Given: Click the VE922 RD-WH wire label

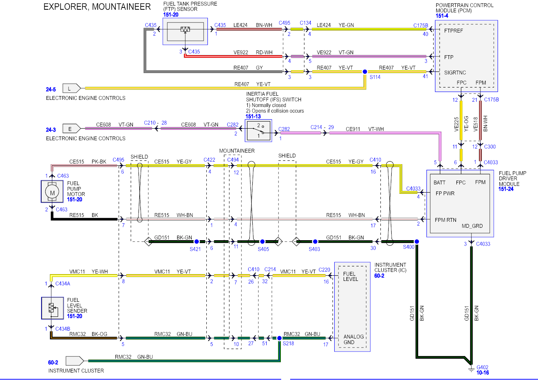Looking at the screenshot, I should point(253,52).
